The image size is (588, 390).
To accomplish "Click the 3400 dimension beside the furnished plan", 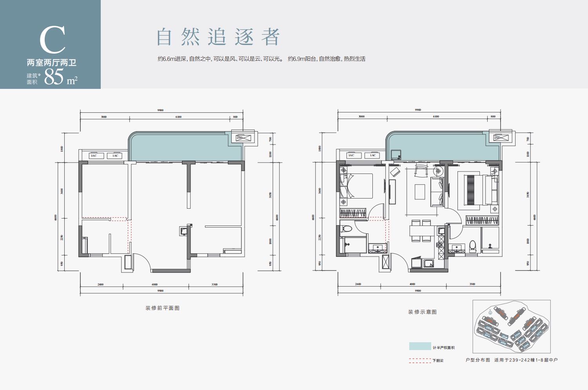I will click(x=320, y=191).
